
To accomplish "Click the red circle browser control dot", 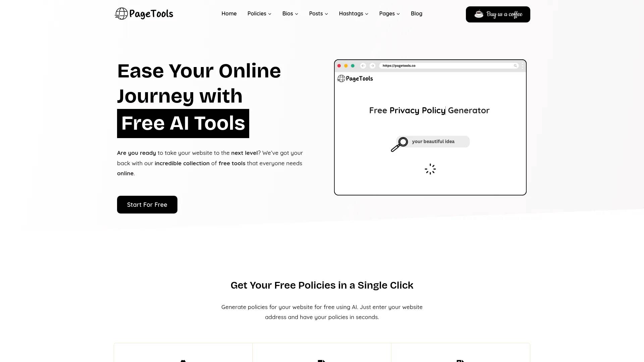I will (339, 65).
